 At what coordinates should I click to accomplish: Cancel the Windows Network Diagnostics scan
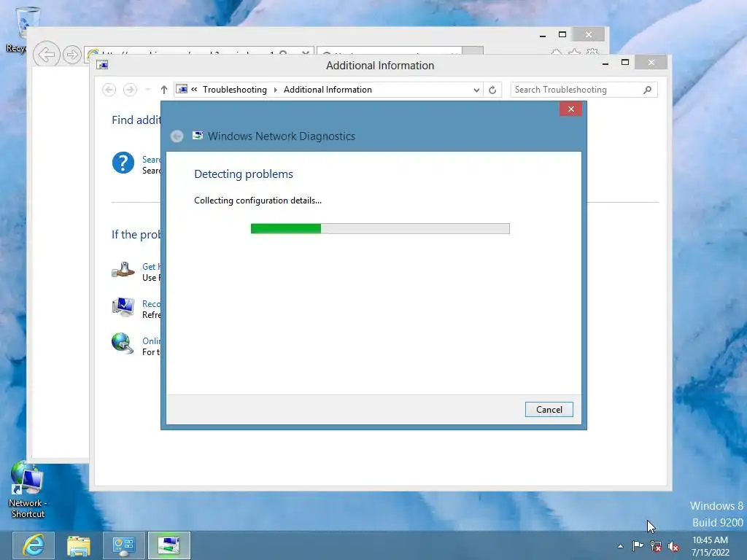[x=549, y=410]
